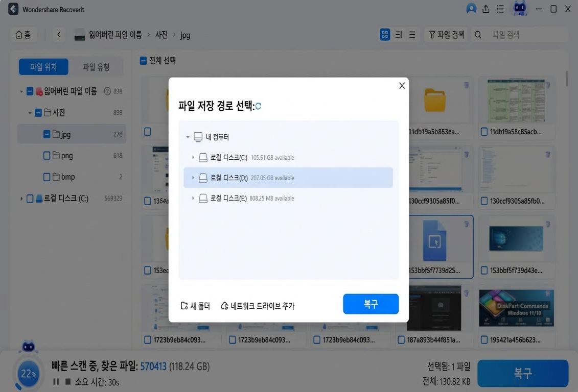This screenshot has height=392, width=578.
Task: Open the user account icon
Action: (471, 9)
